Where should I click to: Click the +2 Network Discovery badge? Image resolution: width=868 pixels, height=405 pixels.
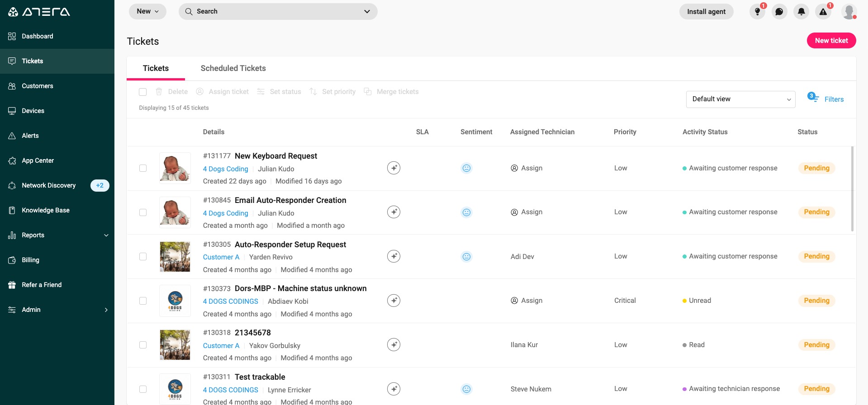(x=100, y=185)
